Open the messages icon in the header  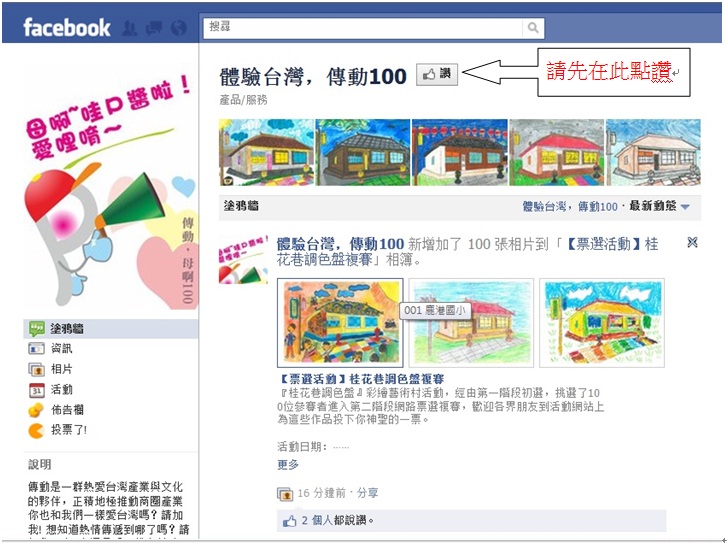(x=154, y=29)
